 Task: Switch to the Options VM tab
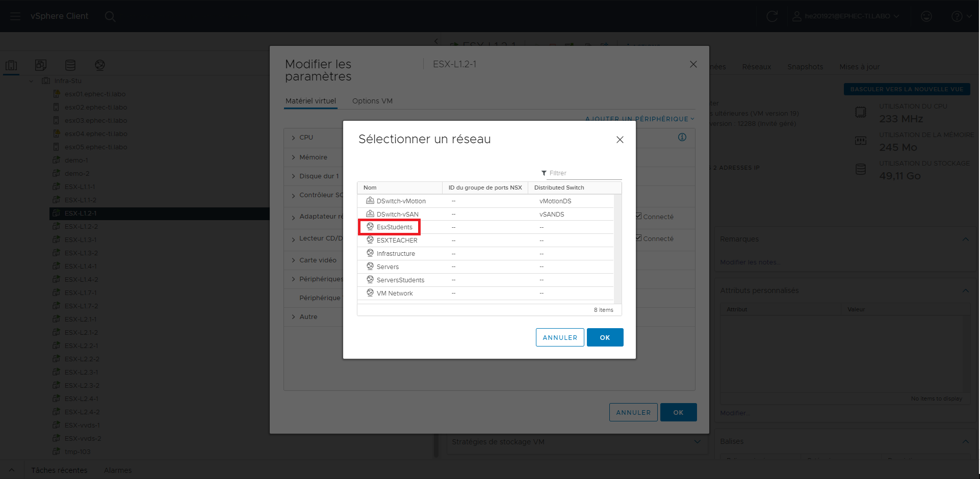tap(372, 101)
